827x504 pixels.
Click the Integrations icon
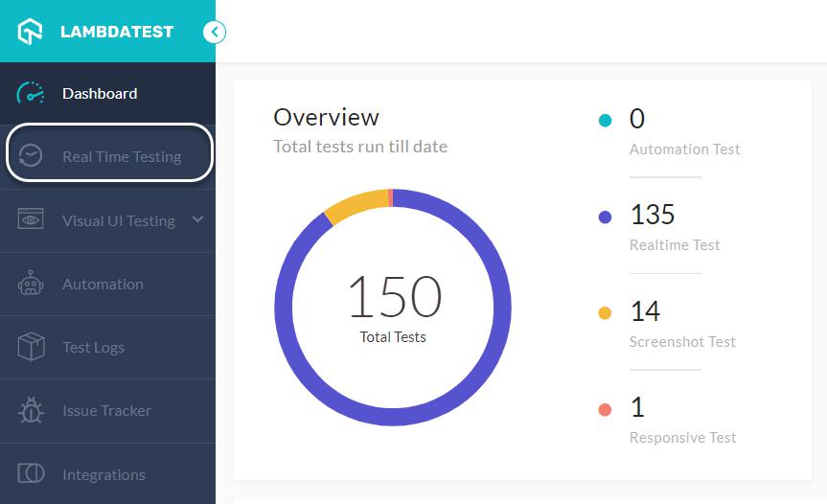click(x=31, y=473)
